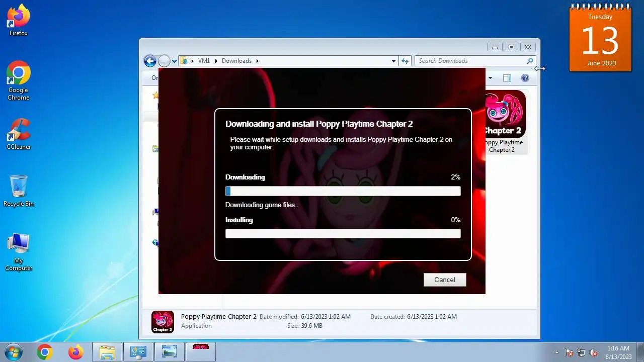This screenshot has width=644, height=362.
Task: Open Google Chrome desktop shortcut
Action: 19,81
